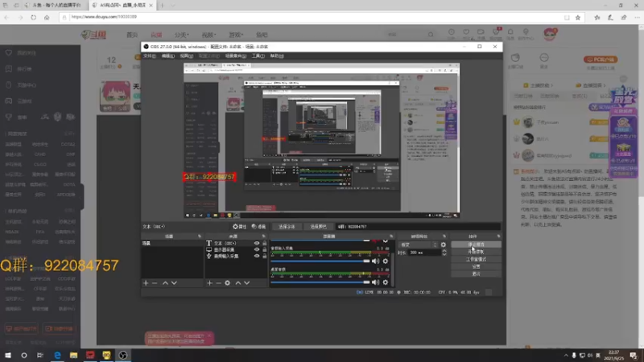Expand the 分类 dropdown in Douyu navigation

click(x=181, y=35)
